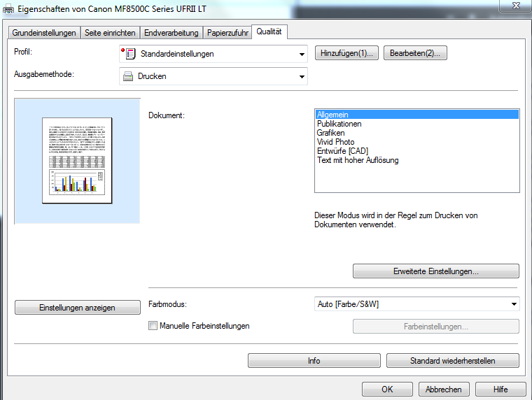Image resolution: width=532 pixels, height=400 pixels.
Task: Click the Bearbeiten(2)... button
Action: pos(415,53)
